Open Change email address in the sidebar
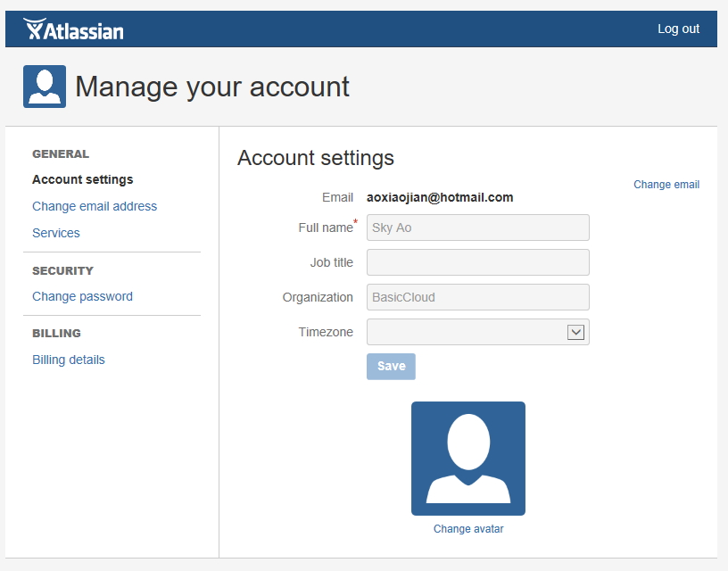The image size is (728, 571). (x=95, y=206)
